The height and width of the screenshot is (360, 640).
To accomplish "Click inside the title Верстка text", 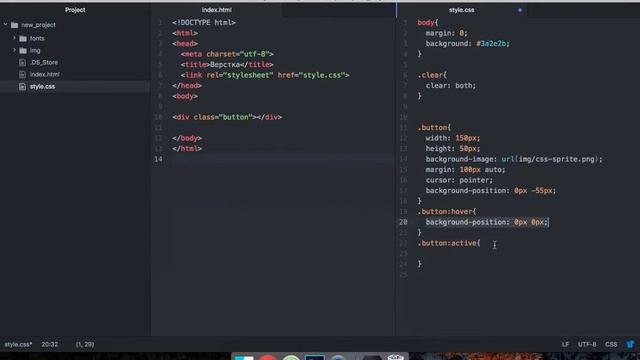I will [x=225, y=65].
